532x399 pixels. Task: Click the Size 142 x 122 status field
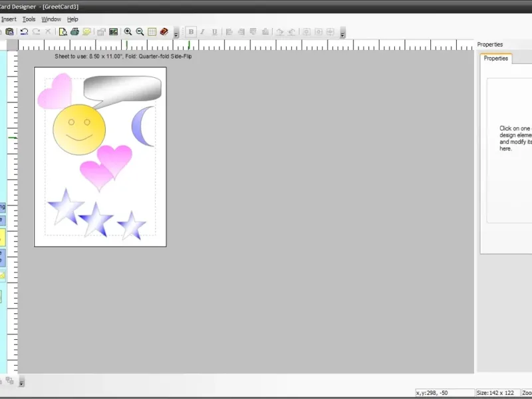(497, 393)
